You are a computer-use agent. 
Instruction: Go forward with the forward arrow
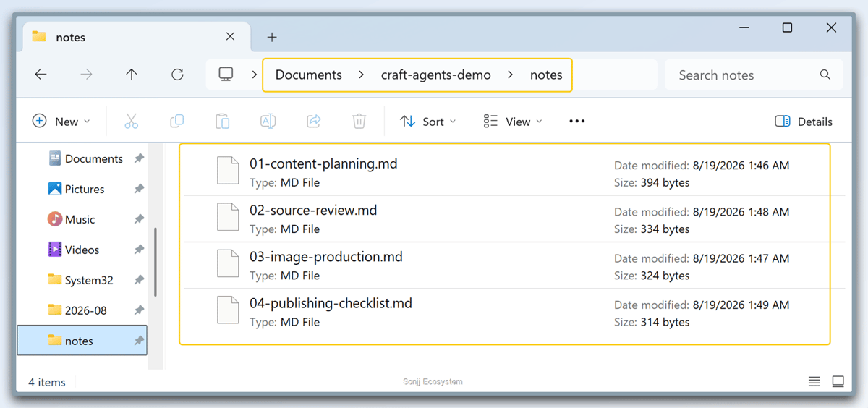87,75
